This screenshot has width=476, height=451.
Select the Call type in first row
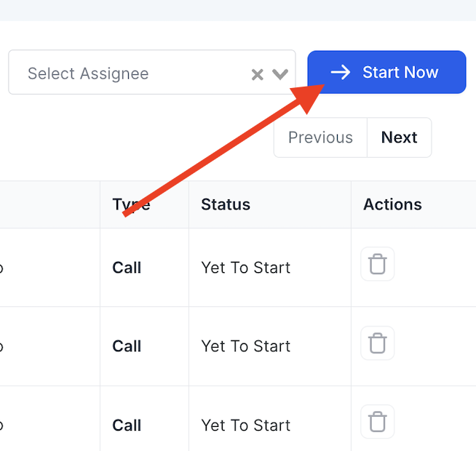[x=127, y=268]
